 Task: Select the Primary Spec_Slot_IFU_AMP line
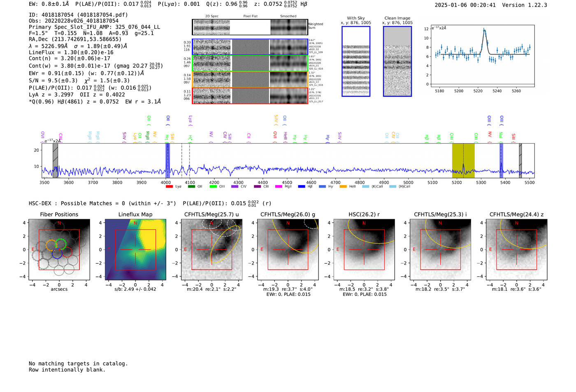pyautogui.click(x=95, y=27)
